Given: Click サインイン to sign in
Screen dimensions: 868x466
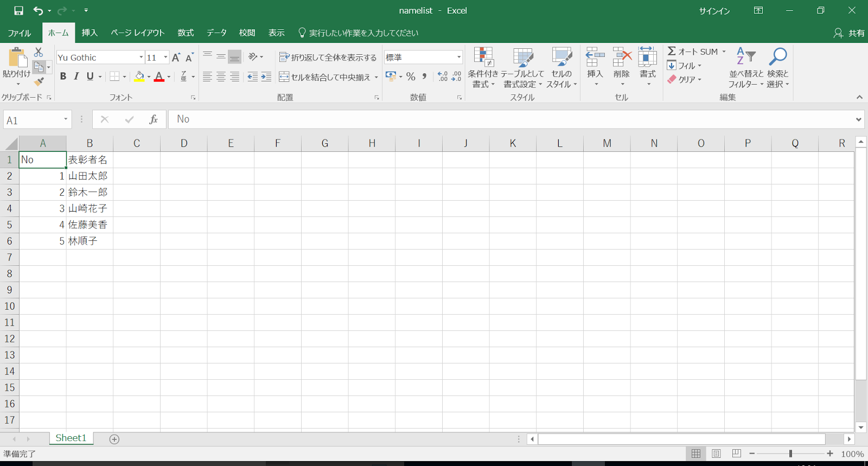Looking at the screenshot, I should (714, 11).
